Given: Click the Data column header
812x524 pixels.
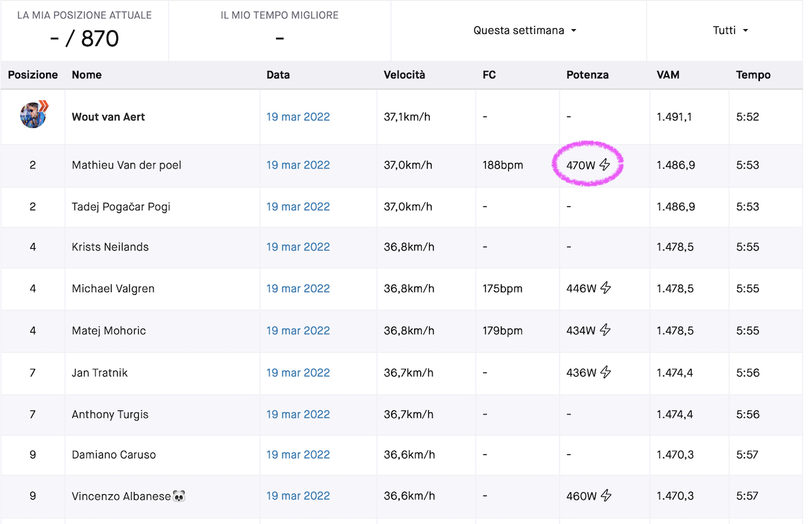Looking at the screenshot, I should (278, 75).
